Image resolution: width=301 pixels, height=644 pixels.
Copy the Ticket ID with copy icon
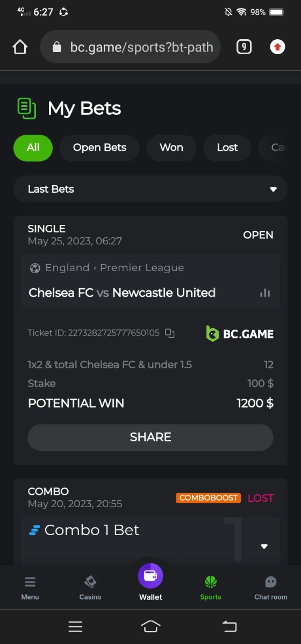170,333
